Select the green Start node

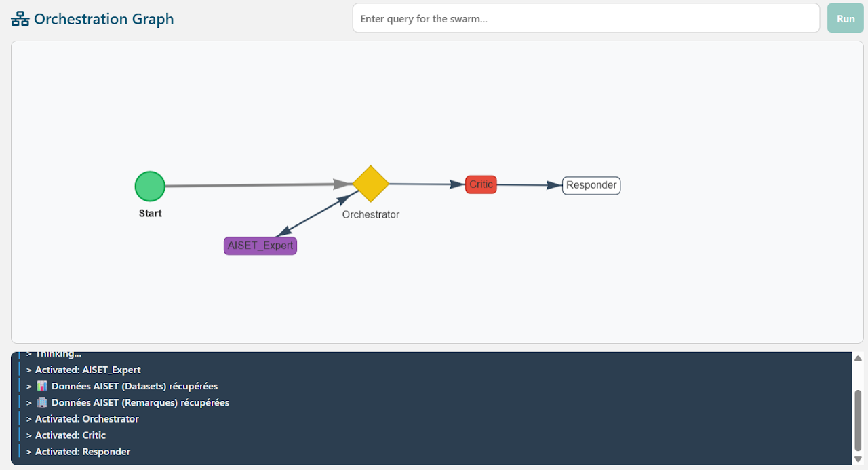[149, 186]
